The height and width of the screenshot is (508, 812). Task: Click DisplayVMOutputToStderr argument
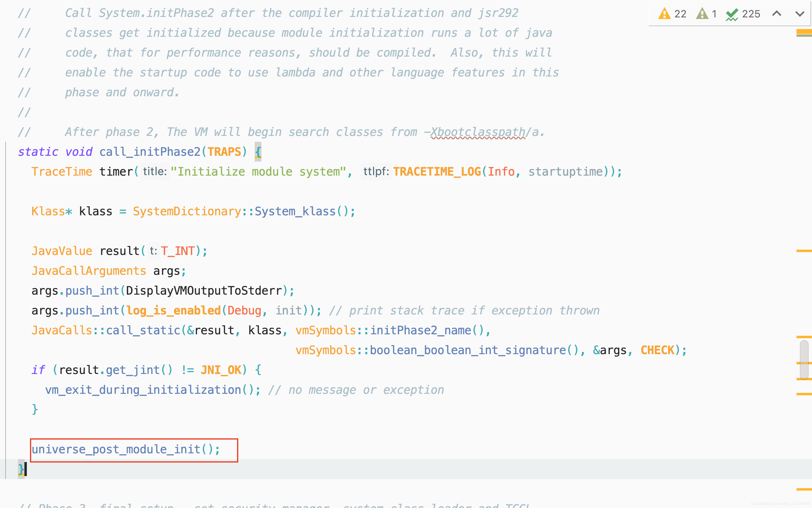[204, 291]
